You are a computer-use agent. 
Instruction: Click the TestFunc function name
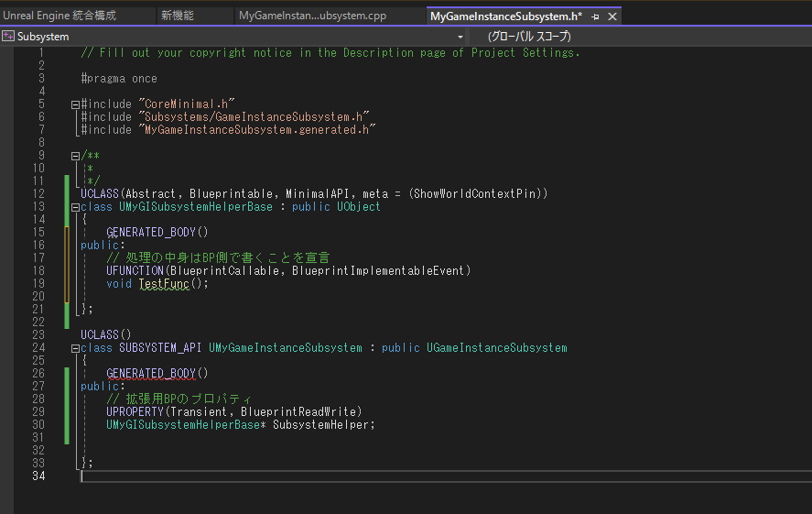164,283
